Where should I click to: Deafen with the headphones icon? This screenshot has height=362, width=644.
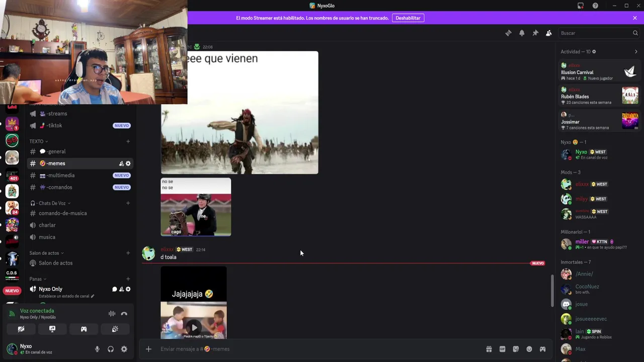(111, 349)
